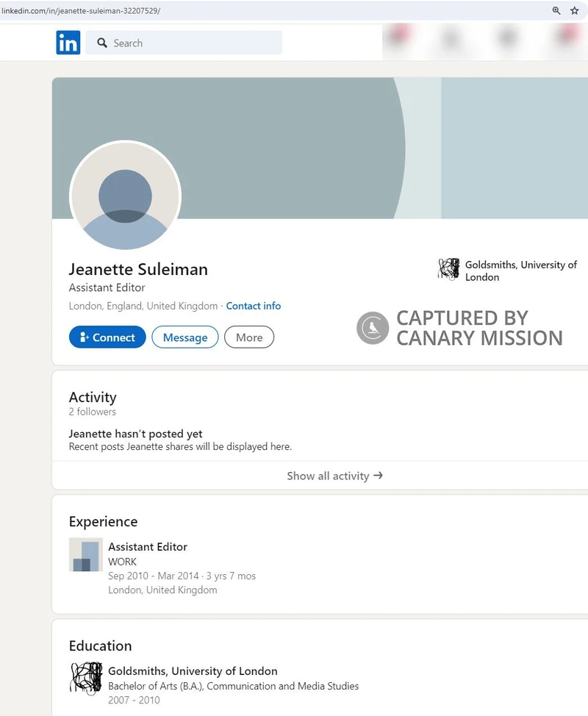Click Bachelor of Arts degree description
The image size is (588, 716).
pyautogui.click(x=233, y=686)
